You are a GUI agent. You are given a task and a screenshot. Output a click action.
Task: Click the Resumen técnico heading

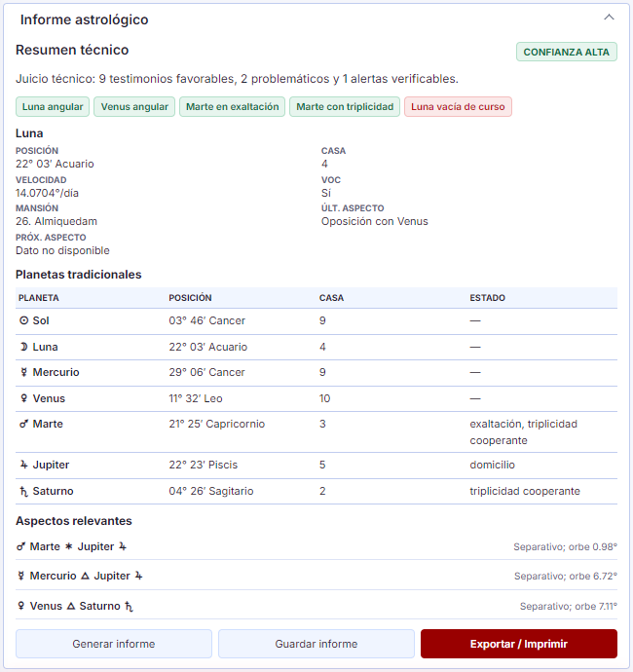tap(72, 50)
